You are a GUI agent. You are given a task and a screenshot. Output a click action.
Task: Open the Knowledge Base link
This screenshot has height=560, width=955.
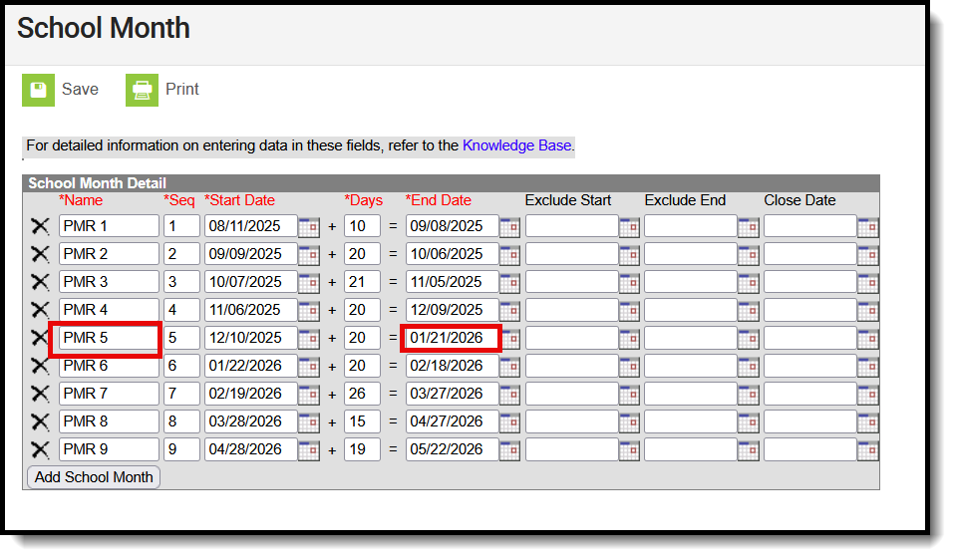click(516, 145)
